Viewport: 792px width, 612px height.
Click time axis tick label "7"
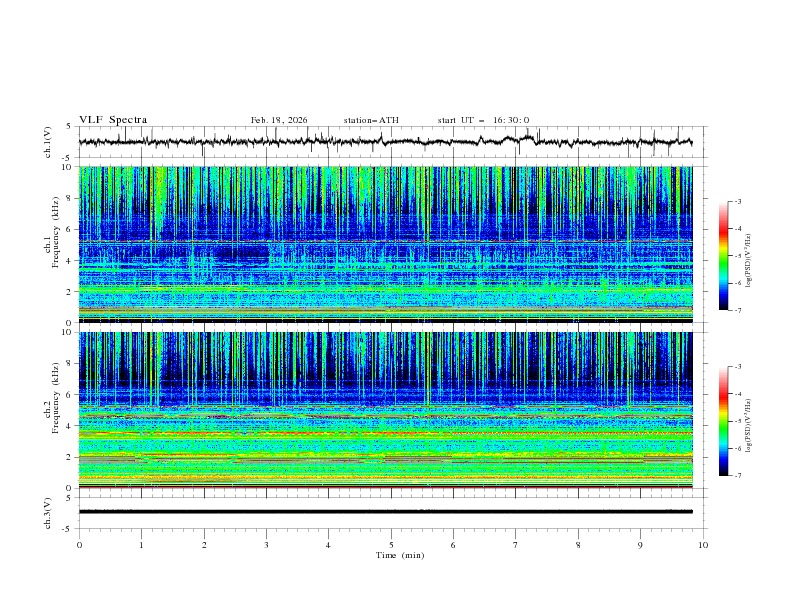(516, 545)
